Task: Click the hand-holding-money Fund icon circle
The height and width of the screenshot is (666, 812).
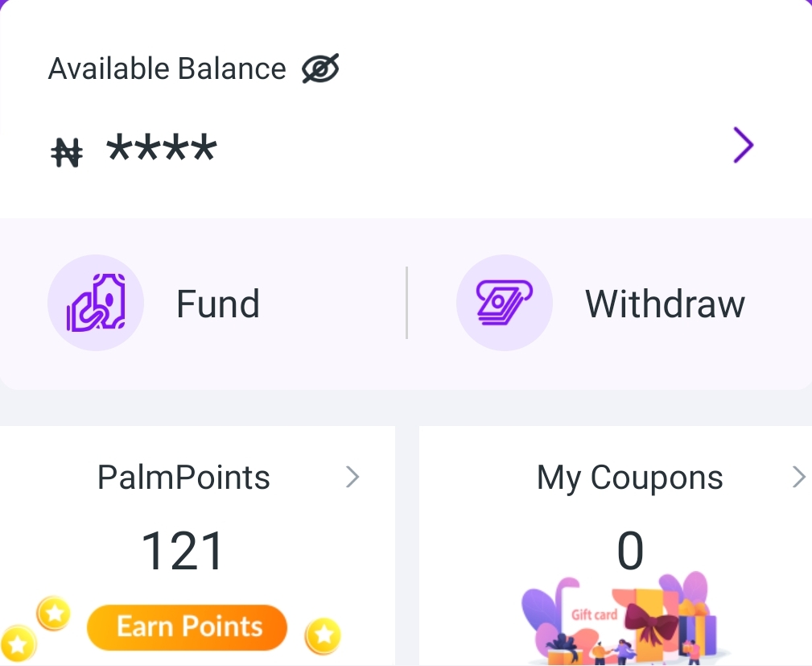Action: click(x=96, y=303)
